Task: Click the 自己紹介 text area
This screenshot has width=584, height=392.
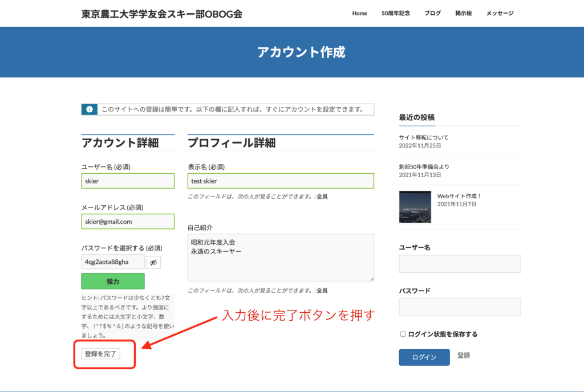Action: [281, 257]
